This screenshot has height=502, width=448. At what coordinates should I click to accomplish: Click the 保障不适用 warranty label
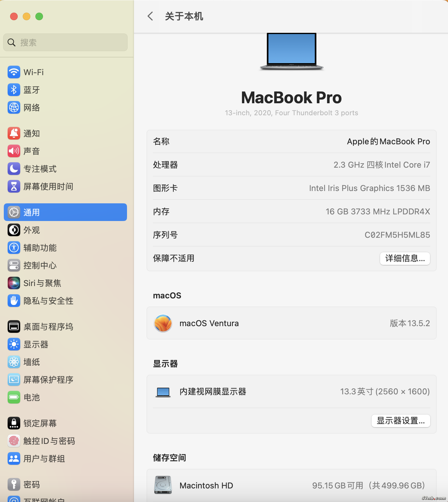[x=174, y=259]
